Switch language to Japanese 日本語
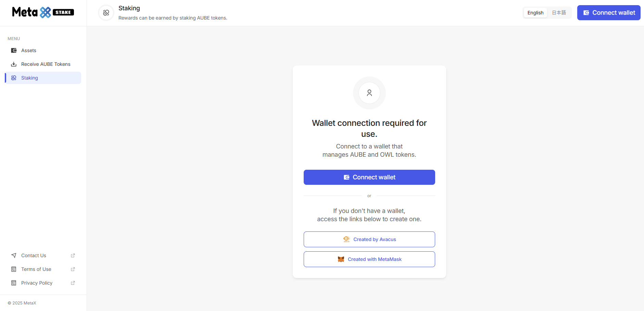 tap(559, 13)
